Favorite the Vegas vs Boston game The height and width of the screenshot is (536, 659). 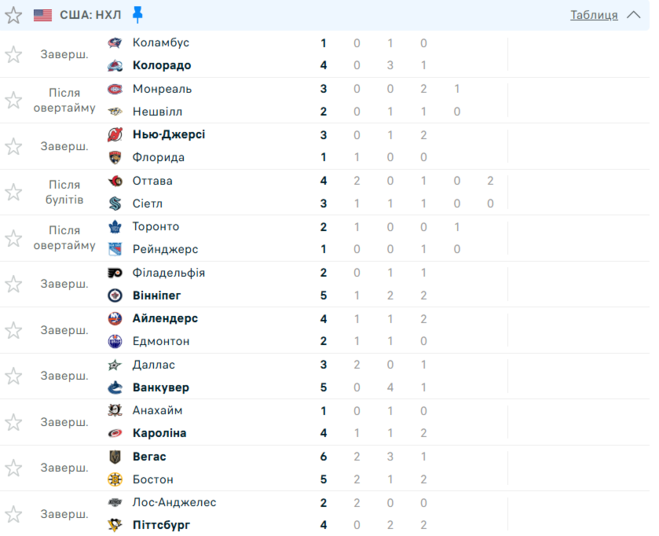[13, 468]
